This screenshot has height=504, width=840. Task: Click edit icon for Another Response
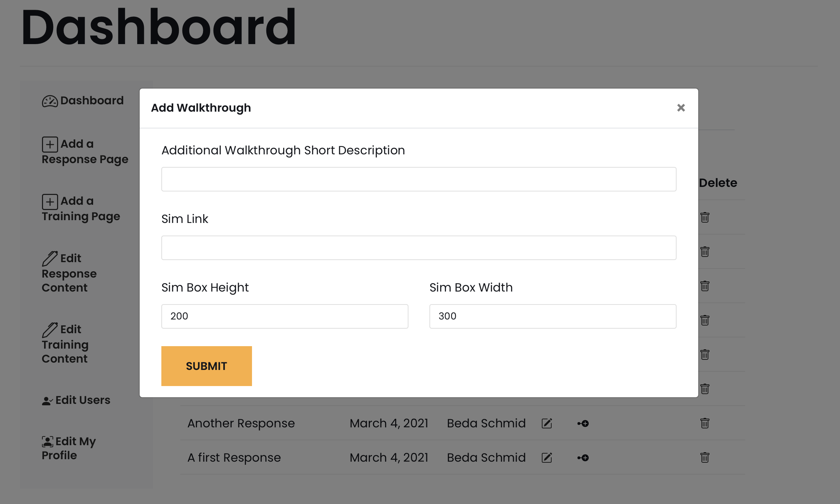(547, 423)
